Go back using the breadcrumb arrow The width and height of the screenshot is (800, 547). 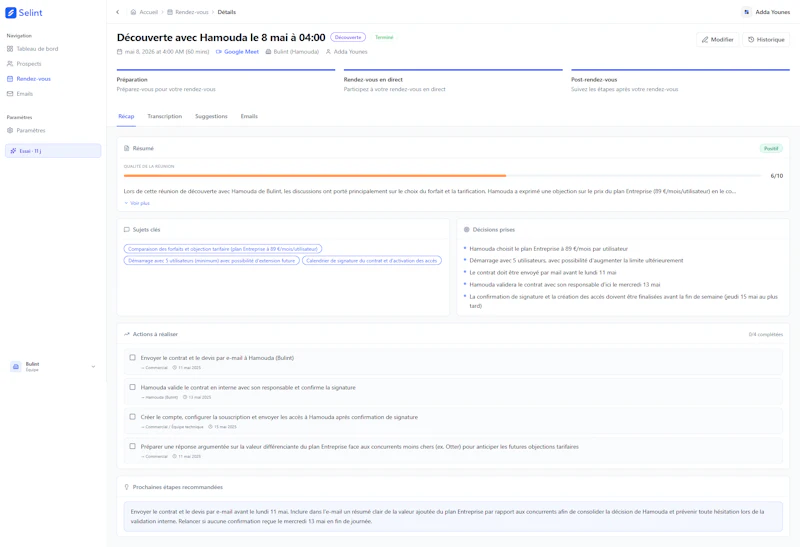118,12
